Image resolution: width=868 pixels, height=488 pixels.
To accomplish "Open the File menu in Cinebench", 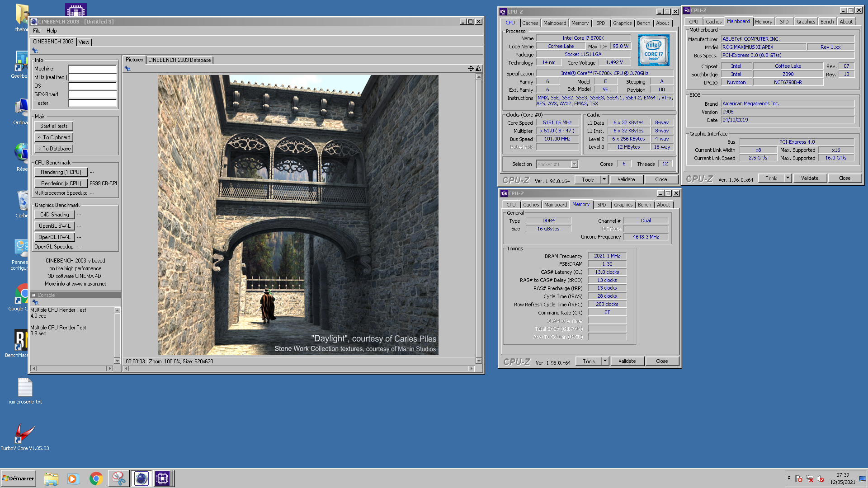I will point(37,31).
